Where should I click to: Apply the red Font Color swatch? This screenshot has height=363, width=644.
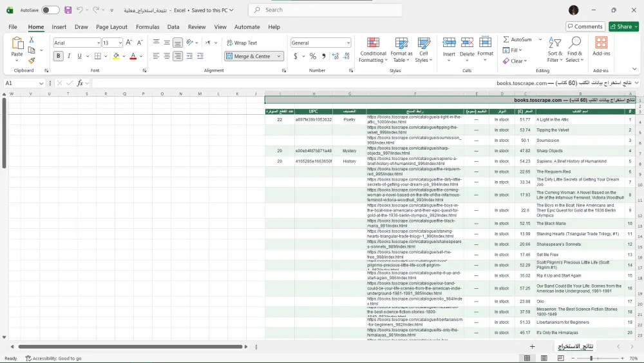pos(133,56)
